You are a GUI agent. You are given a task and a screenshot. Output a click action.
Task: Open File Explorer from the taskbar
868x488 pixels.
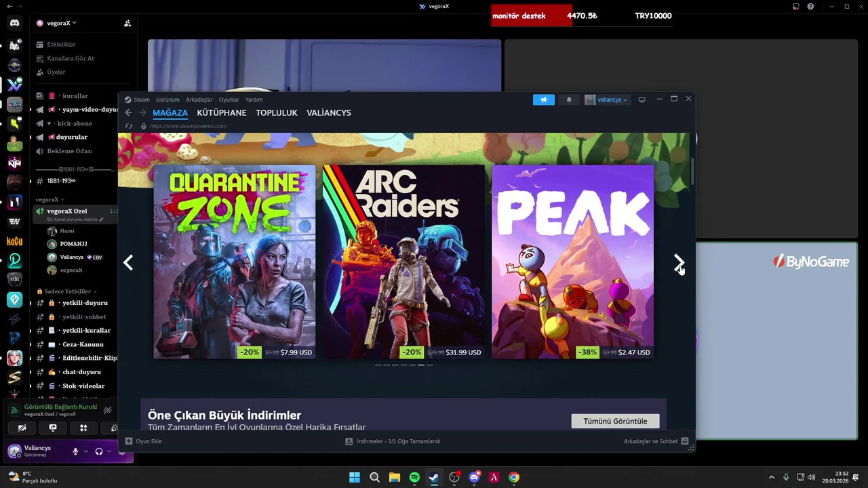395,477
